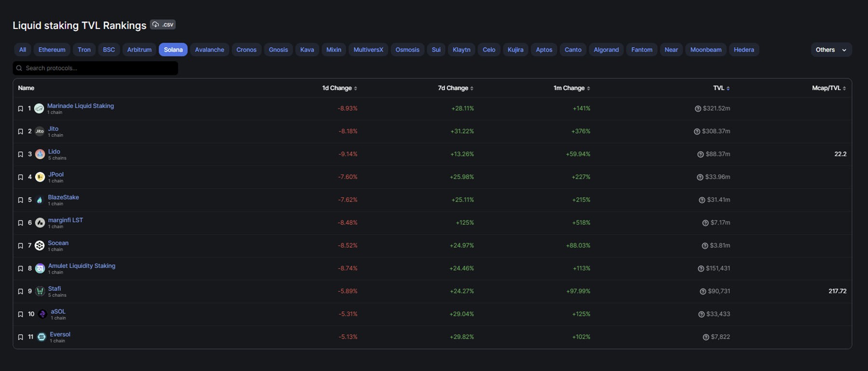Open the BlazeStake protocol link
Viewport: 868px width, 371px height.
(x=63, y=197)
